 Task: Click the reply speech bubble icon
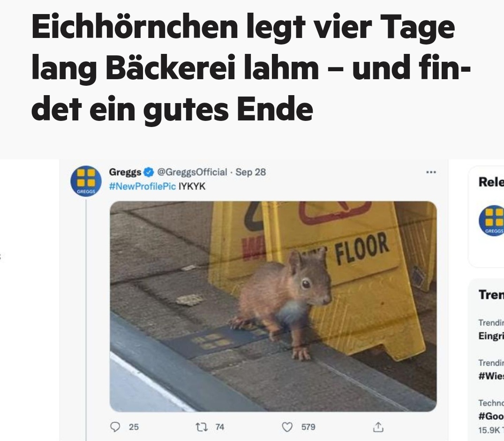click(115, 426)
